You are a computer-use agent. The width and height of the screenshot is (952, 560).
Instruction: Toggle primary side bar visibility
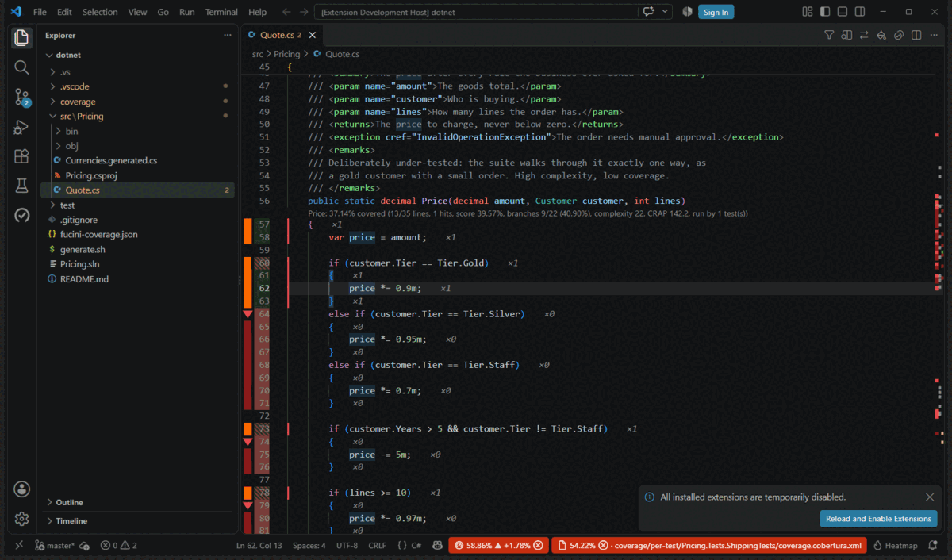824,12
